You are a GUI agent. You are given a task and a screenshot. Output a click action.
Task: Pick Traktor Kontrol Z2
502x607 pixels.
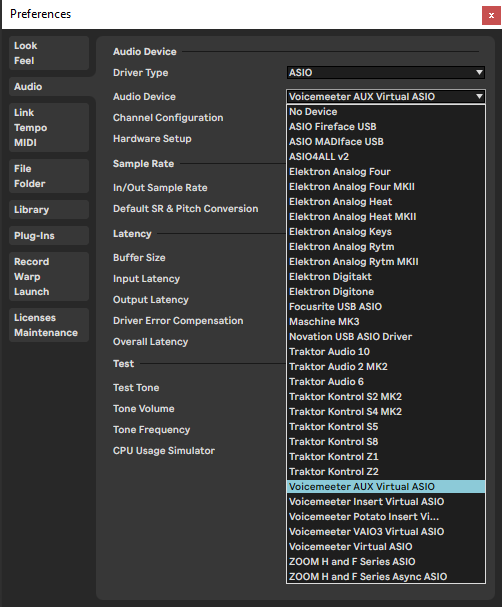point(386,472)
